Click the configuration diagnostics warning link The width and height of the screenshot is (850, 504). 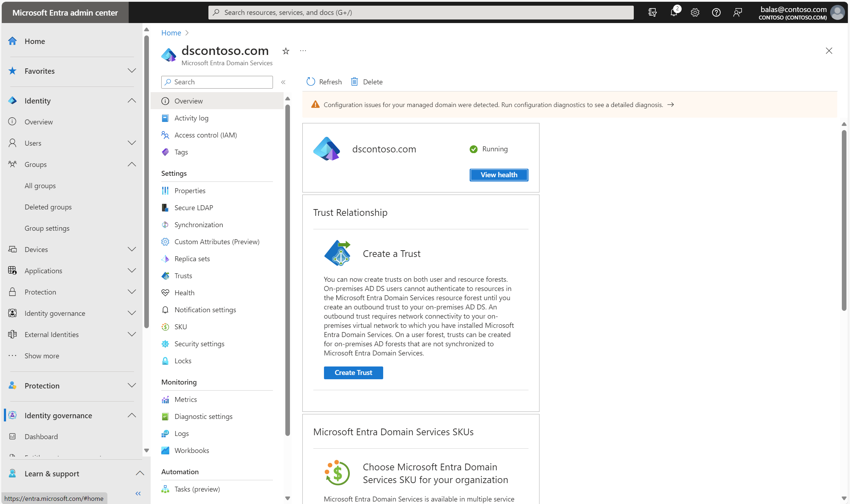[671, 105]
